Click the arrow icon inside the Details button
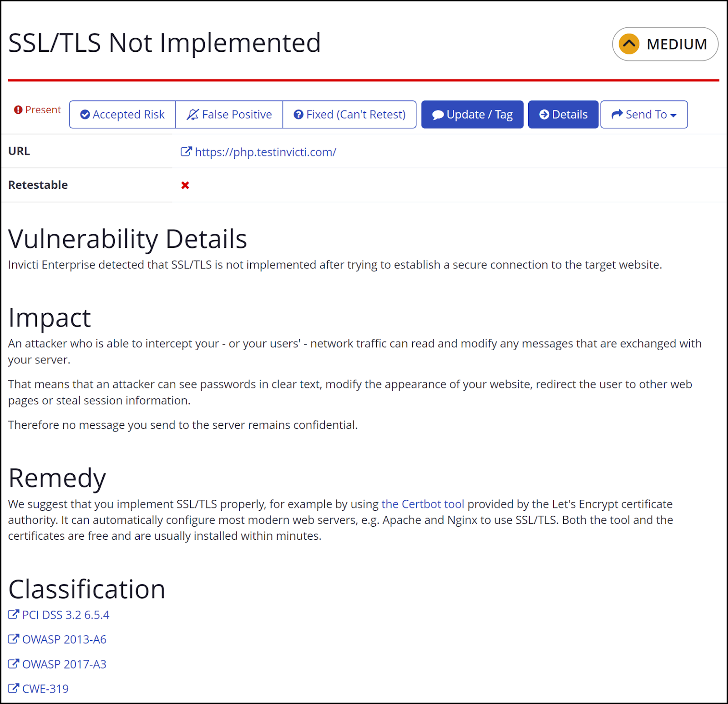This screenshot has height=704, width=728. 544,115
